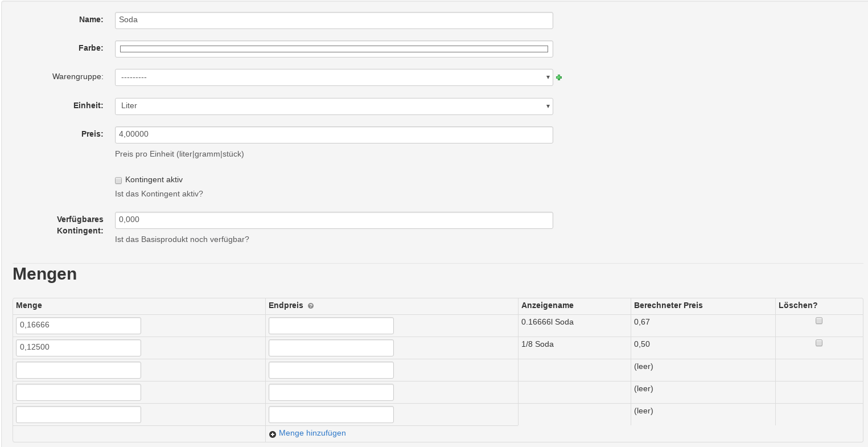The height and width of the screenshot is (447, 868).
Task: Click the Menge hinzufügen link
Action: [x=312, y=433]
